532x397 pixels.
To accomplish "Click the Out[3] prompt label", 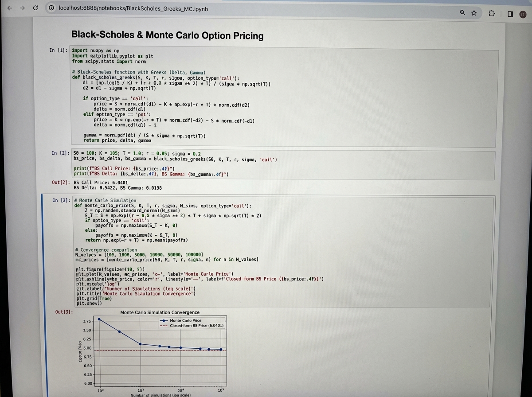I will click(64, 312).
